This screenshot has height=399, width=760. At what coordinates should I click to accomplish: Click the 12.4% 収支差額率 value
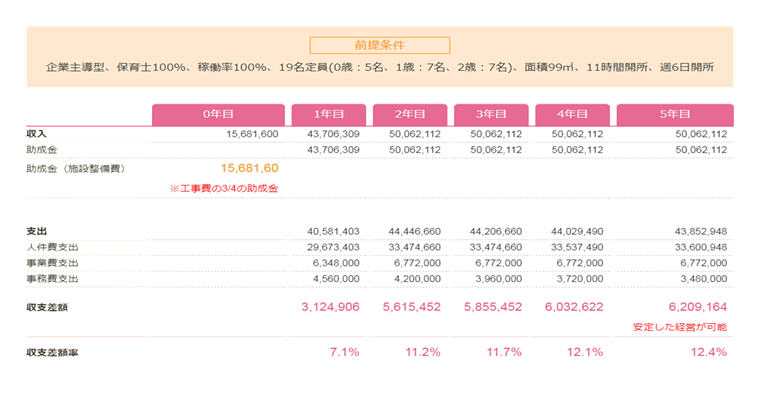click(709, 352)
